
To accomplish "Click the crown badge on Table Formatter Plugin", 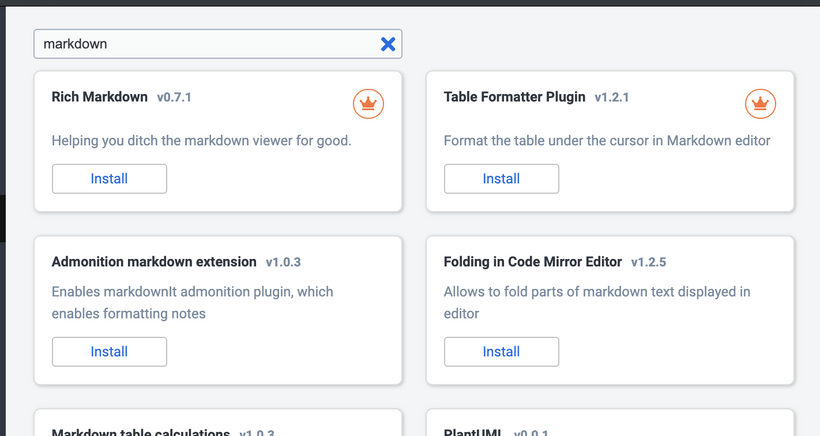I will (x=760, y=104).
